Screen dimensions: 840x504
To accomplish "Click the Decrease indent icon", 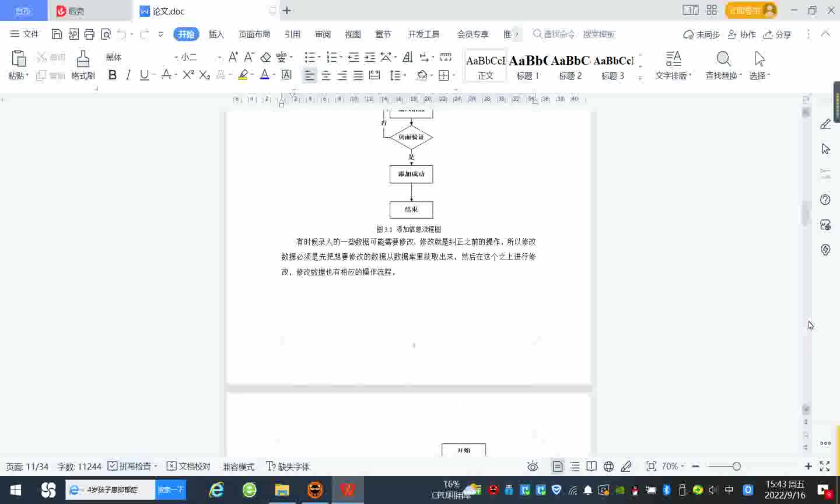I will (x=353, y=57).
